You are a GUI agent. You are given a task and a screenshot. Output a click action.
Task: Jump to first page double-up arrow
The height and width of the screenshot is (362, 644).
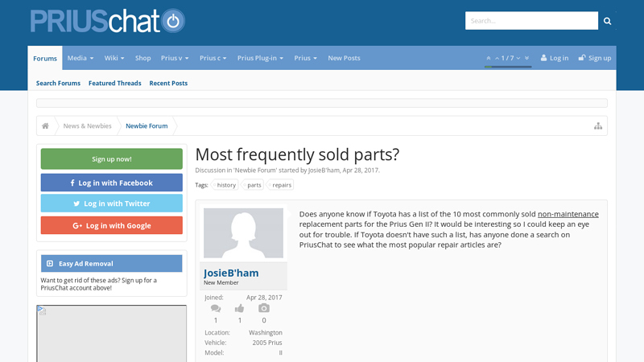click(x=489, y=58)
